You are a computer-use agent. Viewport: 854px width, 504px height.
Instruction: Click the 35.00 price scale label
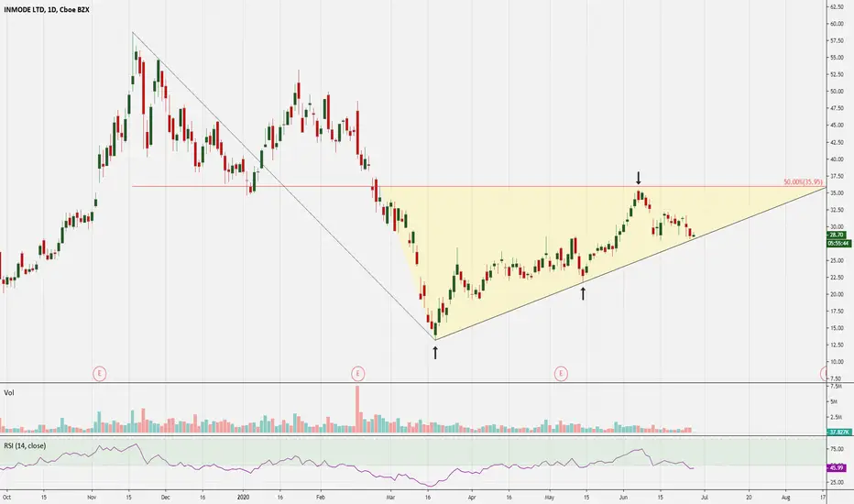(837, 192)
